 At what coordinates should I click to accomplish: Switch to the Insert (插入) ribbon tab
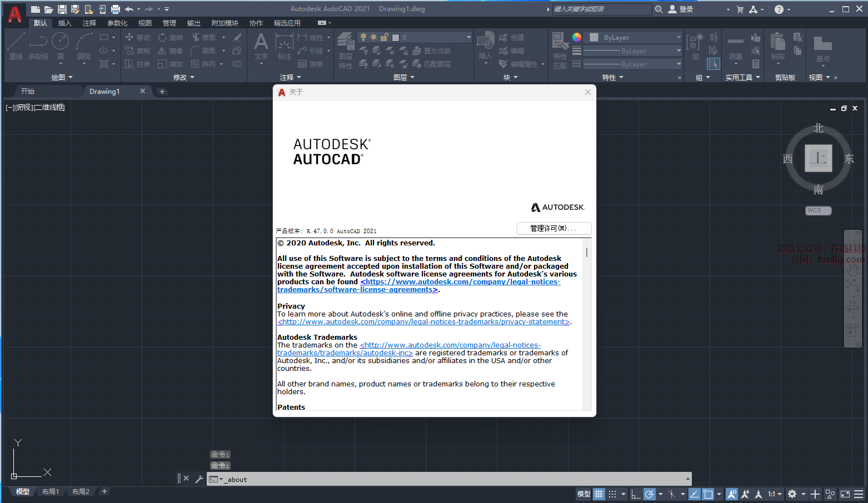(64, 23)
